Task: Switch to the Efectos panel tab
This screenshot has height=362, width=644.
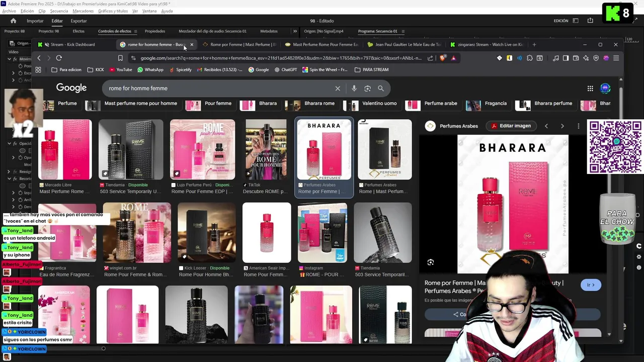Action: 78,31
